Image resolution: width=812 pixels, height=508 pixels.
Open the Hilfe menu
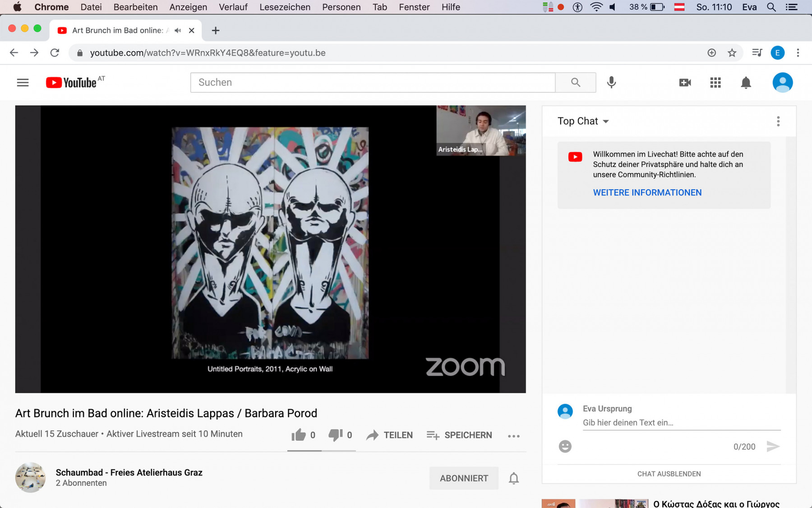pyautogui.click(x=451, y=7)
